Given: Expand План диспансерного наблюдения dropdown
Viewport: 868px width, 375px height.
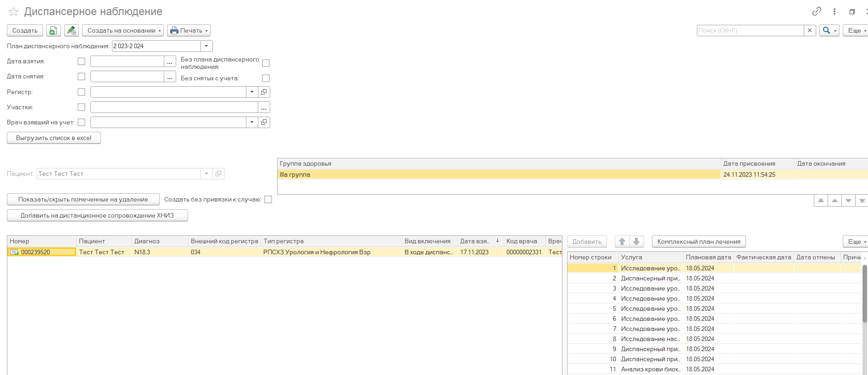Looking at the screenshot, I should [206, 46].
